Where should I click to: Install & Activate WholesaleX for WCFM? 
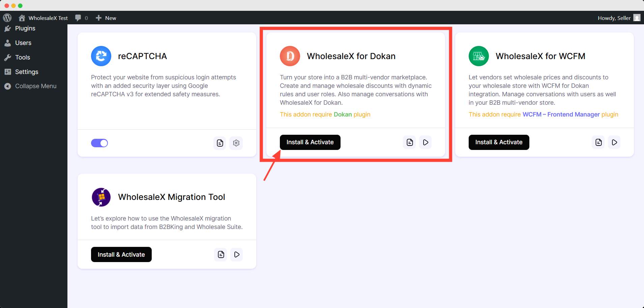[x=499, y=142]
